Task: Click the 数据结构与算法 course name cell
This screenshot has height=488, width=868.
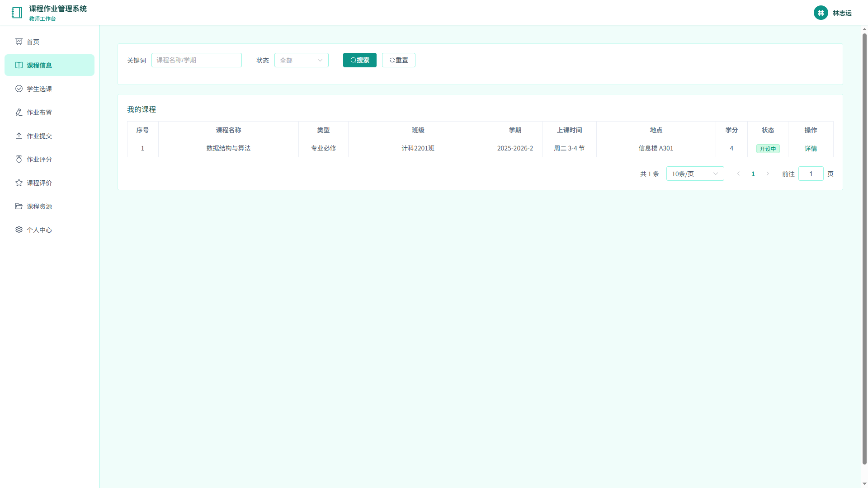Action: coord(228,148)
